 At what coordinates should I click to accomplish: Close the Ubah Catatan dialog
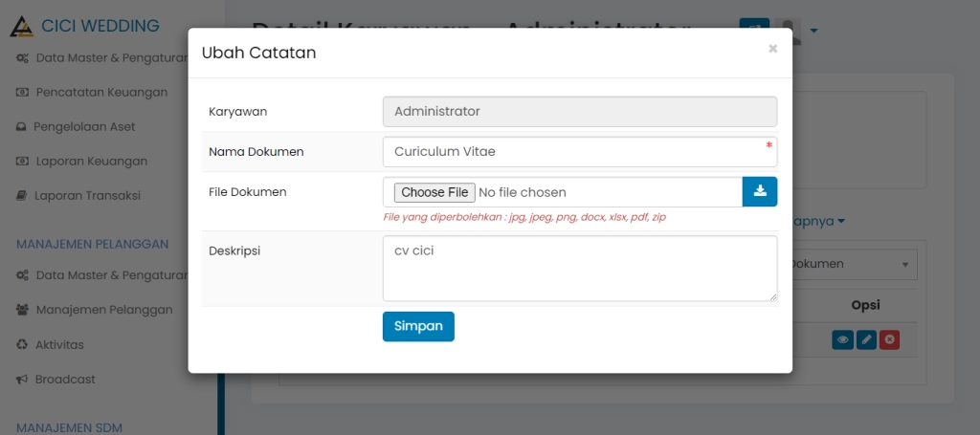pos(772,49)
